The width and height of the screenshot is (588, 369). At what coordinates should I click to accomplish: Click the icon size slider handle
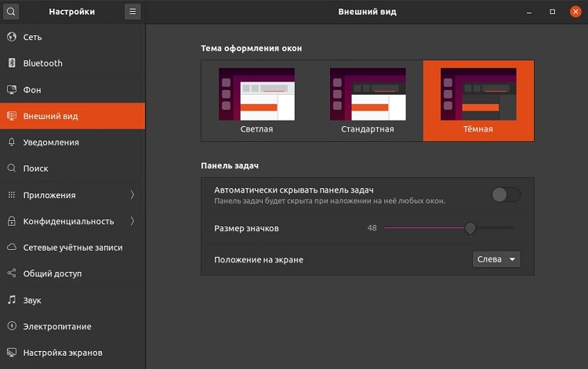tap(470, 228)
